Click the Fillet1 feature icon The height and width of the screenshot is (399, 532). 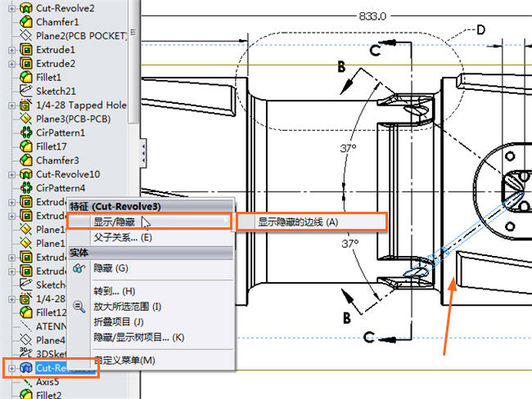(x=25, y=77)
